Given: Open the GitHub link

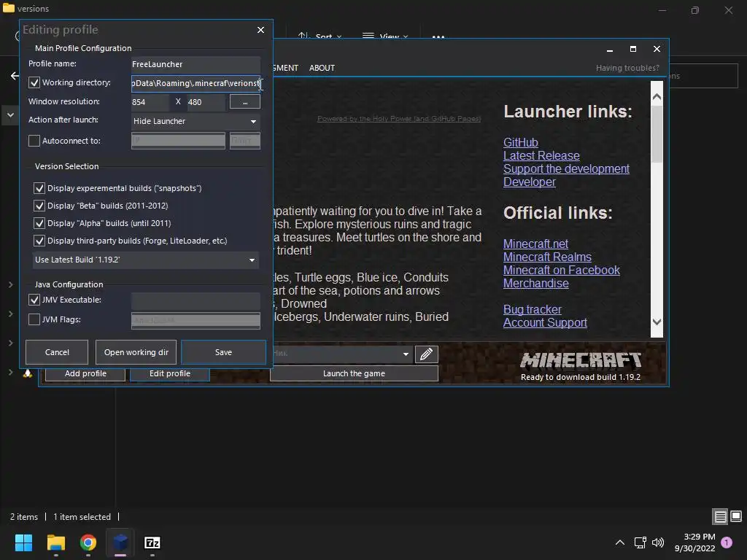Looking at the screenshot, I should [521, 142].
